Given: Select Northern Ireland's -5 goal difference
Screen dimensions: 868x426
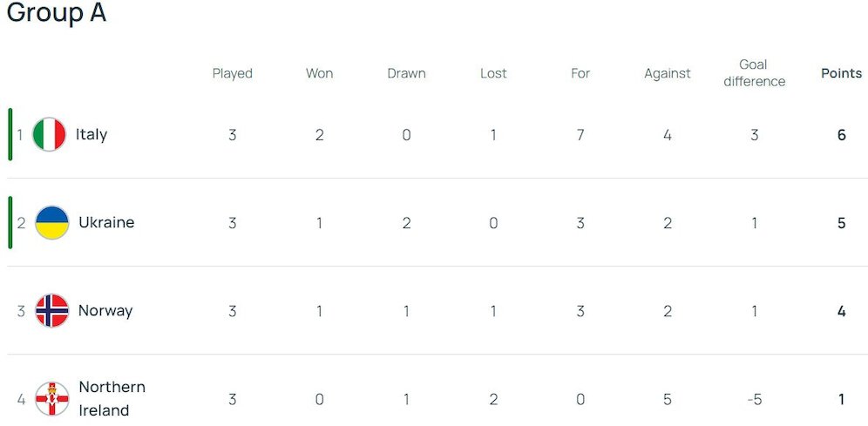Looking at the screenshot, I should point(755,399).
